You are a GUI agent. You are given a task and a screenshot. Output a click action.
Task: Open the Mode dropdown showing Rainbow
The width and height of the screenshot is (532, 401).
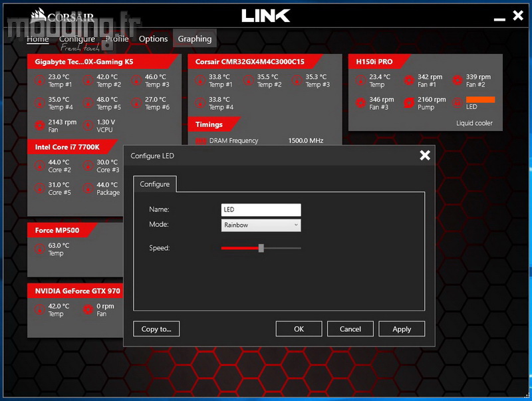pos(261,225)
